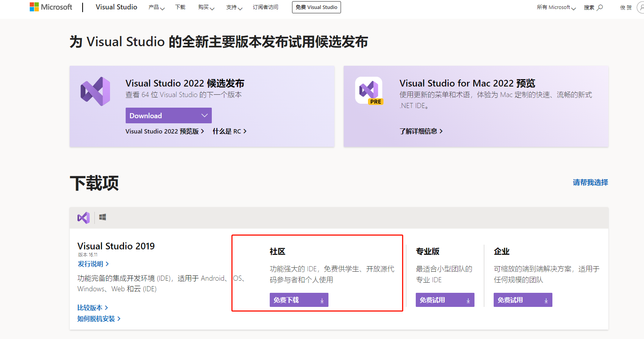Image resolution: width=644 pixels, height=339 pixels.
Task: Expand the 购买 navigation menu
Action: [x=206, y=7]
